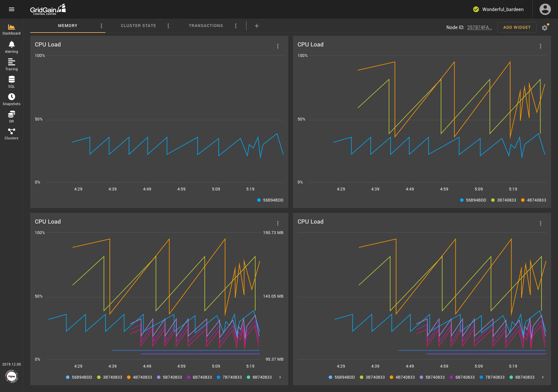The width and height of the screenshot is (558, 392).
Task: Open TRANSACTIONS tab options menu
Action: click(x=236, y=26)
